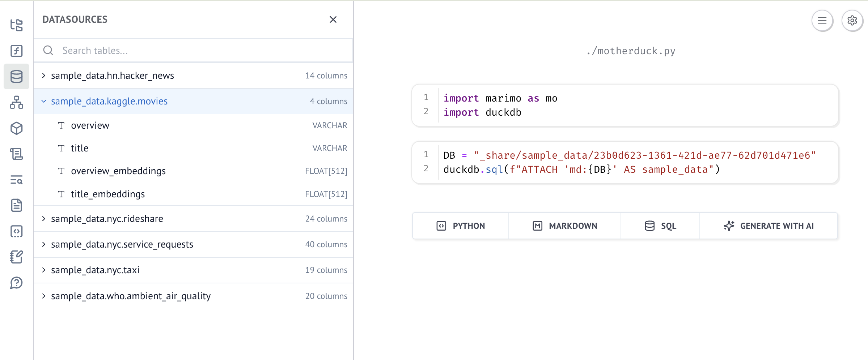This screenshot has width=868, height=360.
Task: Click the datasources database sidebar icon
Action: [x=17, y=77]
